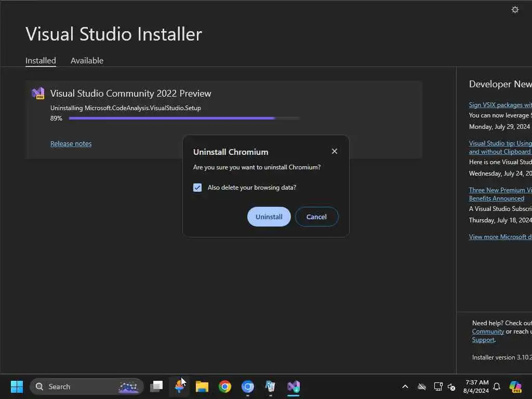Click the Developer News heading
Screen dimensions: 532x399
(x=500, y=84)
